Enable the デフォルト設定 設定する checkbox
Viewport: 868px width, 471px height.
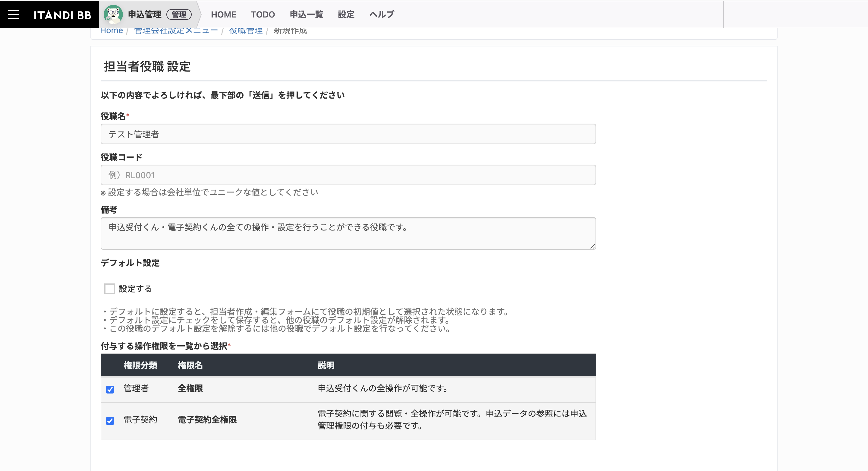(109, 289)
